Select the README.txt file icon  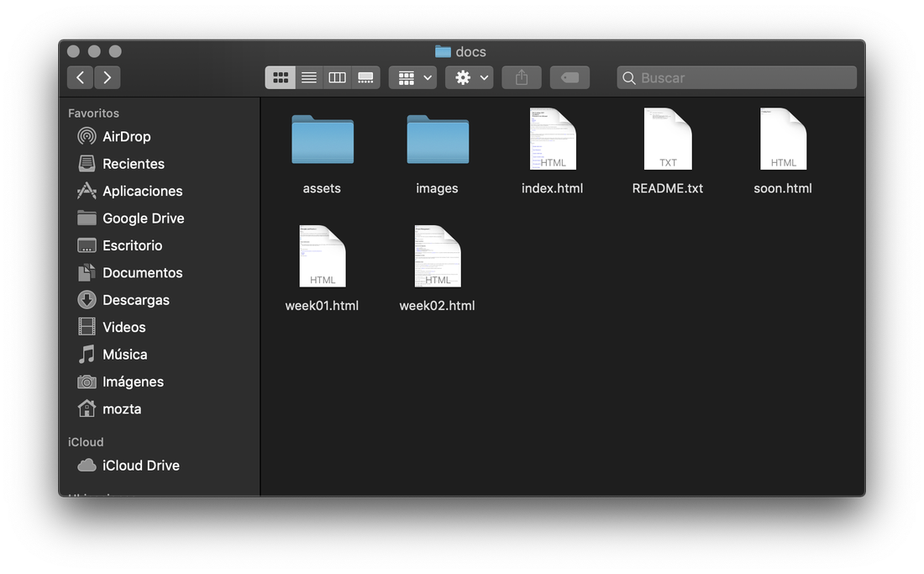[668, 139]
